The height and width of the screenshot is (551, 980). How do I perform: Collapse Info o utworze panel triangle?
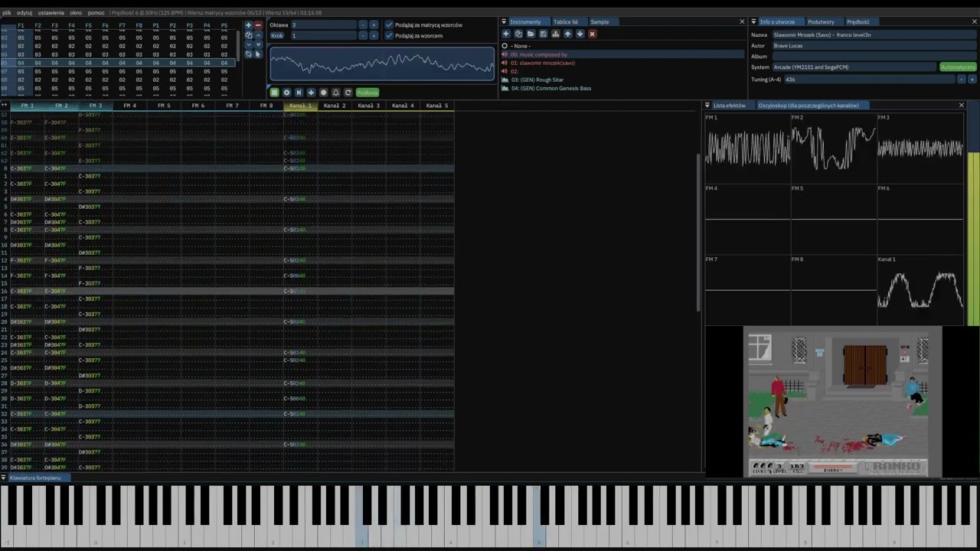(x=753, y=21)
